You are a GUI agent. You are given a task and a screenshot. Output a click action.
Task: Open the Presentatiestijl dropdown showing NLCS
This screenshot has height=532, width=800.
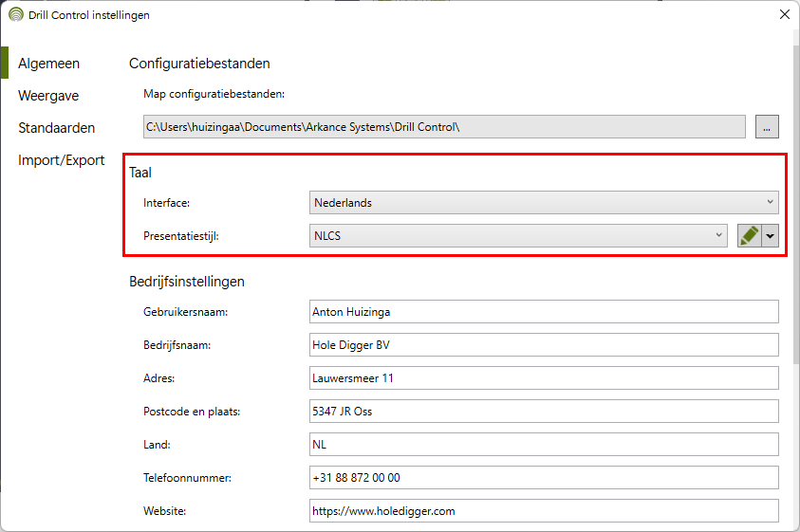coord(518,235)
